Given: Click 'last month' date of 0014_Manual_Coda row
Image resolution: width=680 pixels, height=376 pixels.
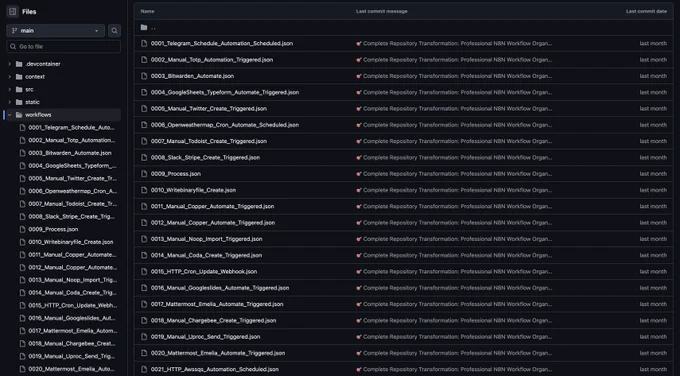Looking at the screenshot, I should [653, 255].
